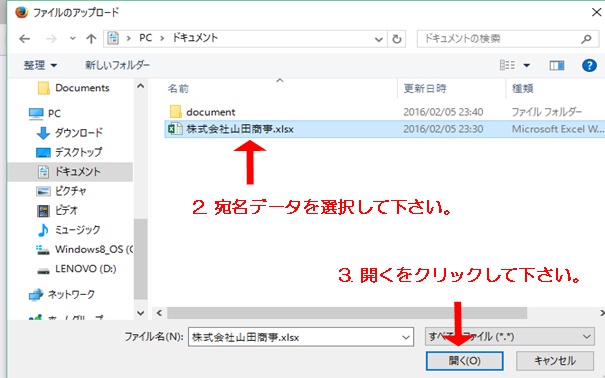
Task: Click 新しいフォルダー button
Action: pos(117,65)
